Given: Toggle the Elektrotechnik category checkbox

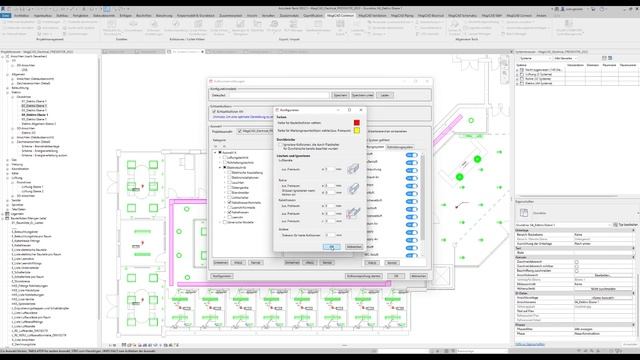Looking at the screenshot, I should tap(225, 167).
